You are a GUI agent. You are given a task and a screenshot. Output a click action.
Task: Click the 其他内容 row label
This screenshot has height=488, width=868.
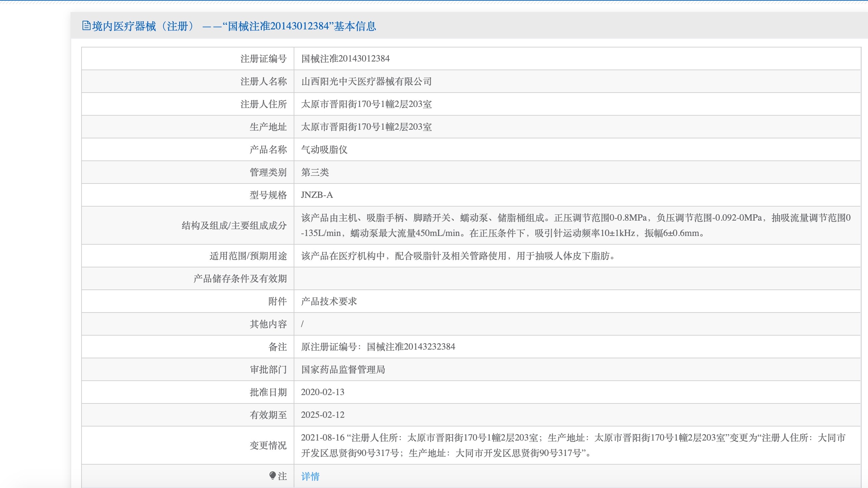tap(268, 324)
